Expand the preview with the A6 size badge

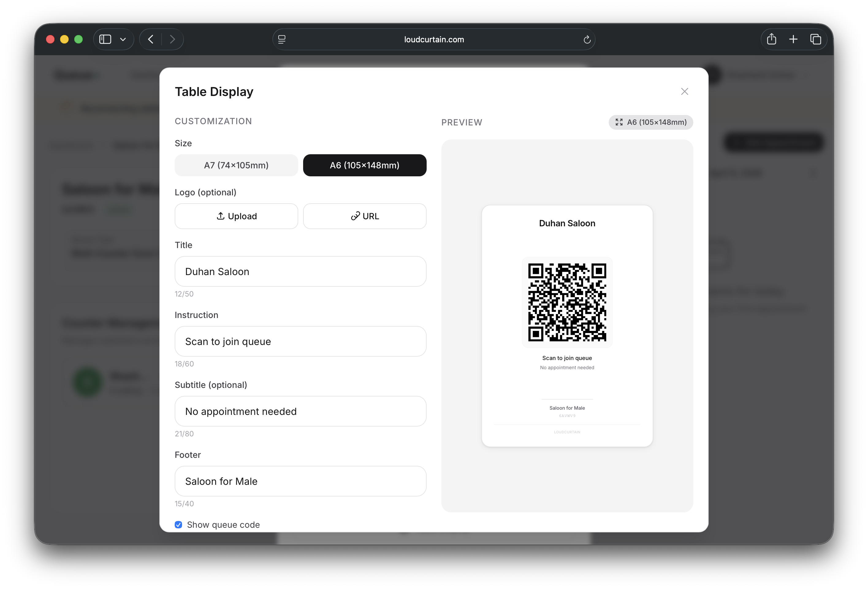[x=651, y=122]
